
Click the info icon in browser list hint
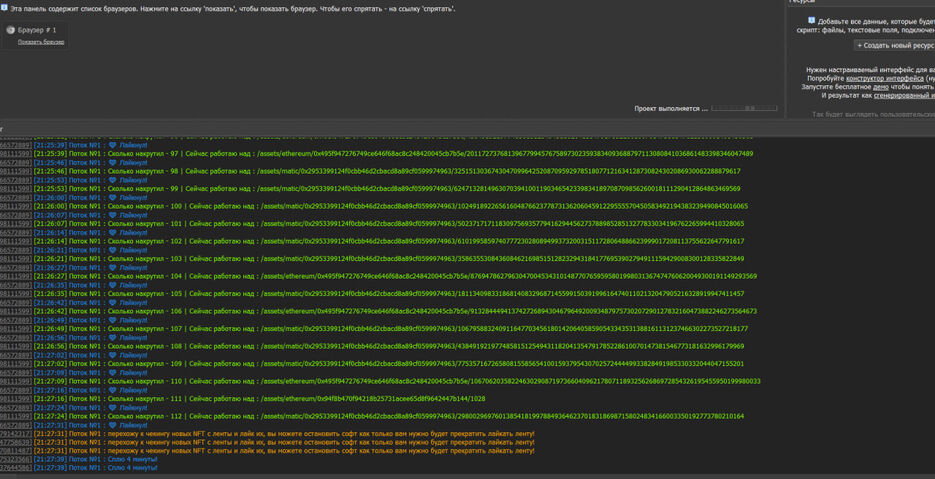point(4,8)
